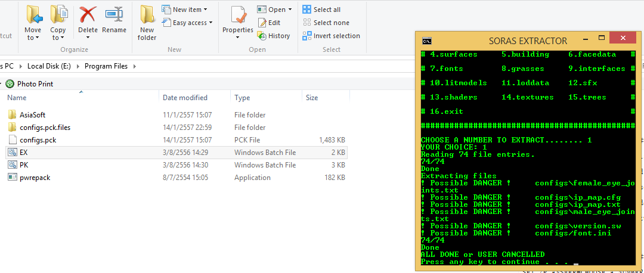Open the Easy access ribbon button
Viewport: 644px width, 273px height.
tap(187, 23)
